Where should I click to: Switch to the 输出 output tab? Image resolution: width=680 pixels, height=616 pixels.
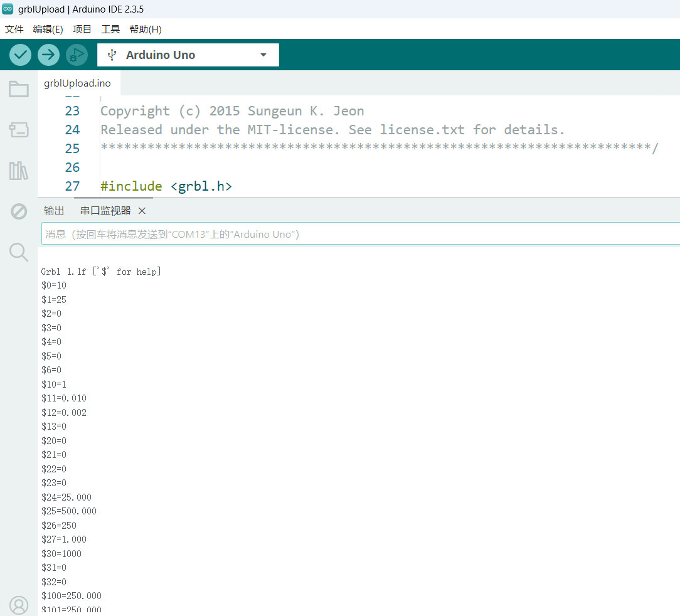pos(54,210)
